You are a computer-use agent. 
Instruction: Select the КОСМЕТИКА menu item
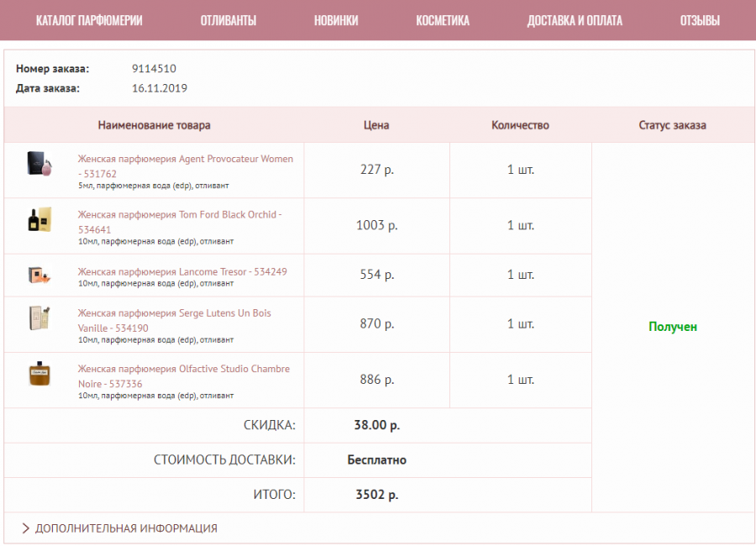(x=443, y=20)
